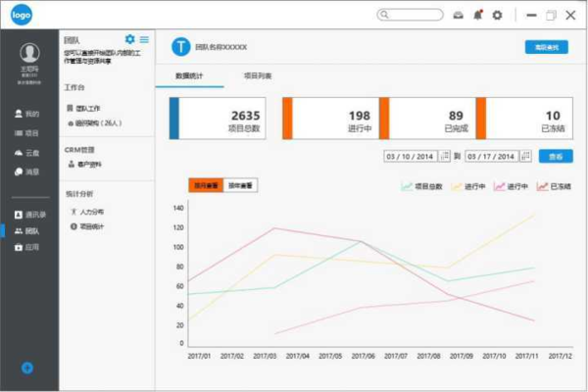Select the 按年查看 view toggle

coord(240,185)
